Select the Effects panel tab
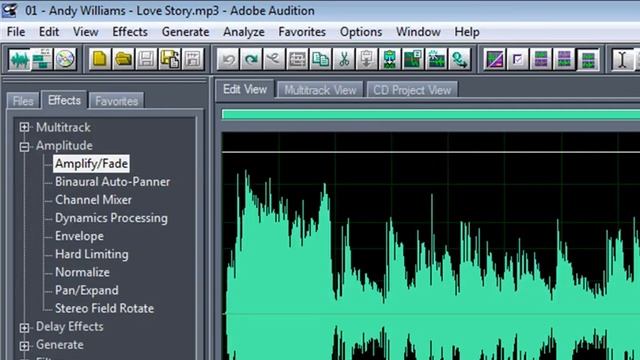This screenshot has width=640, height=360. coord(64,100)
